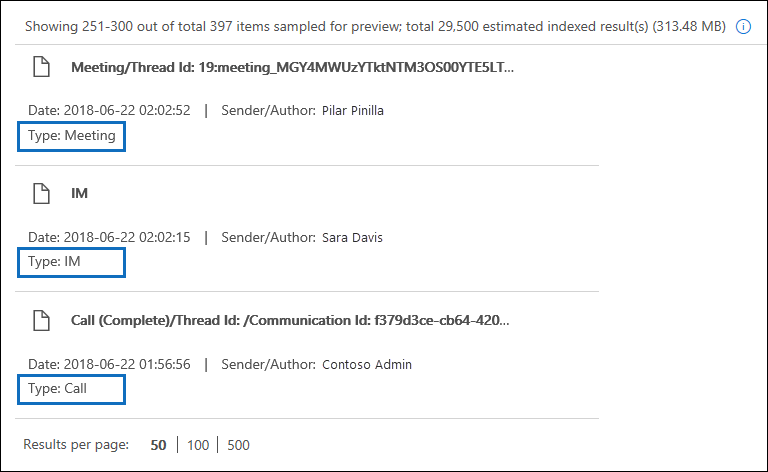
Task: Set results per page to 100
Action: pyautogui.click(x=197, y=445)
